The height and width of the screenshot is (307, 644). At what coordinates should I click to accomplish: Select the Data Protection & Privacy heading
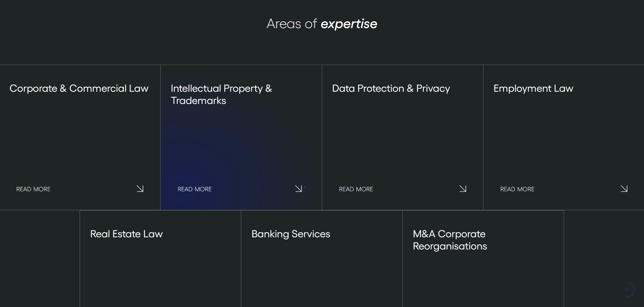click(391, 88)
